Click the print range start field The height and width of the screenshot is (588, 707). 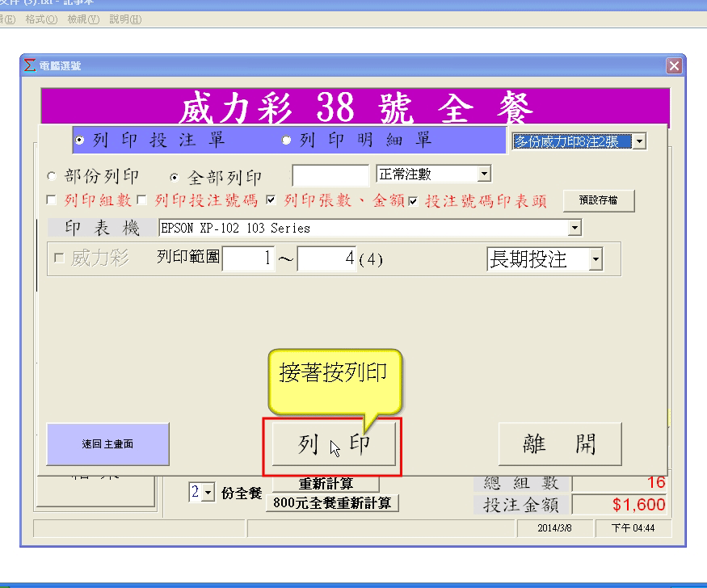(248, 259)
